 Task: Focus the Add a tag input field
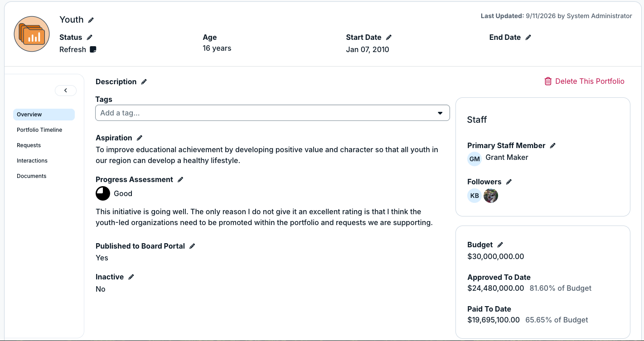[265, 113]
